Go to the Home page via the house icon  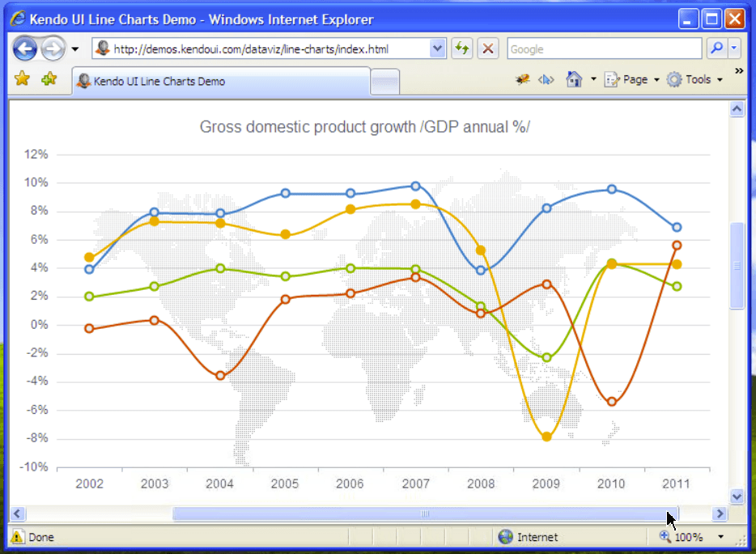tap(574, 79)
